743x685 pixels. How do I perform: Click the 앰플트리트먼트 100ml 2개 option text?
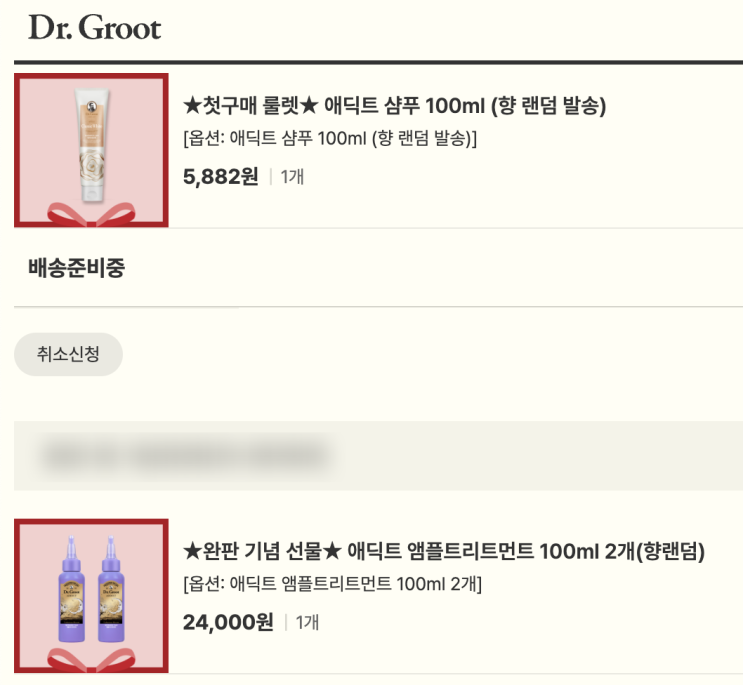(332, 584)
